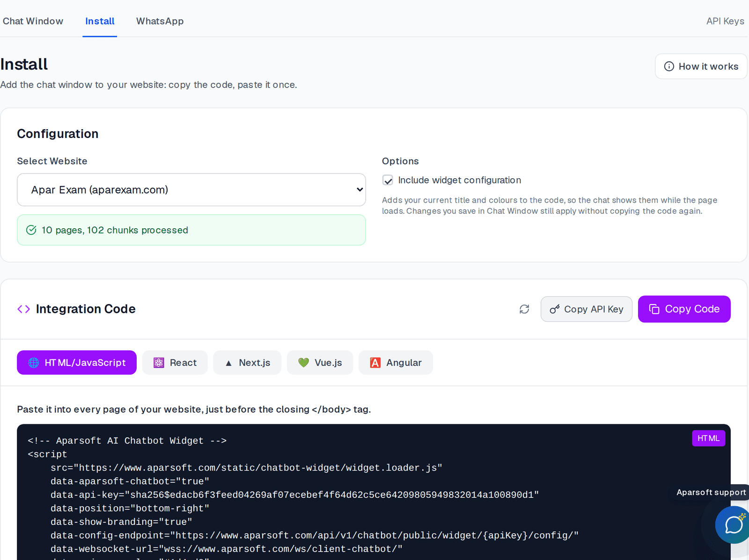
Task: Click the data-position="bottom-right" line
Action: 130,508
